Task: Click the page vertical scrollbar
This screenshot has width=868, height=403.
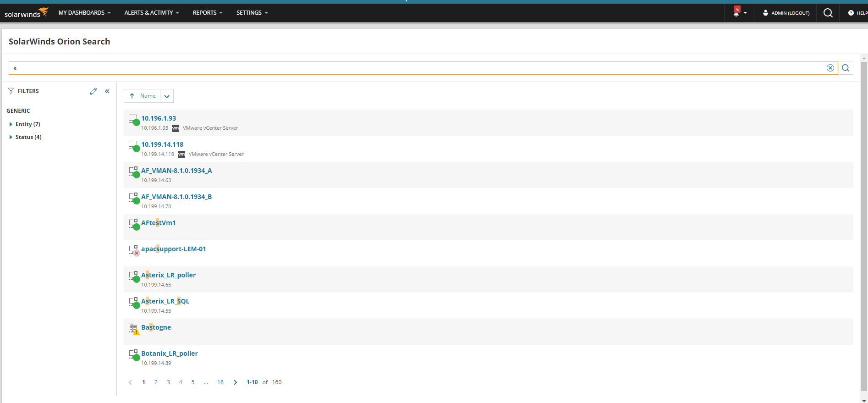Action: [x=864, y=226]
